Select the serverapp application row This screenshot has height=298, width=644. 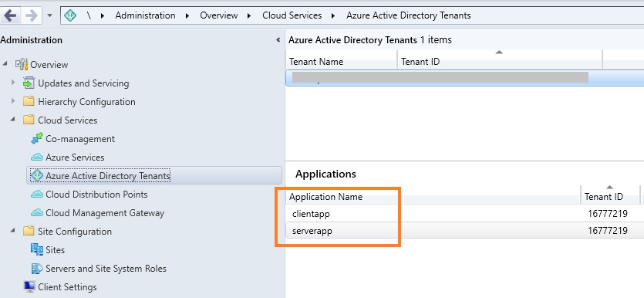pyautogui.click(x=464, y=231)
